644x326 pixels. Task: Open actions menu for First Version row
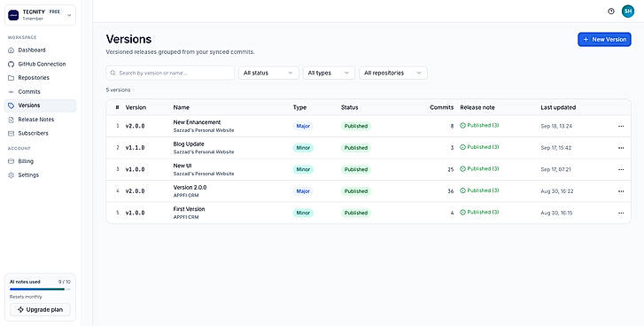pos(621,213)
